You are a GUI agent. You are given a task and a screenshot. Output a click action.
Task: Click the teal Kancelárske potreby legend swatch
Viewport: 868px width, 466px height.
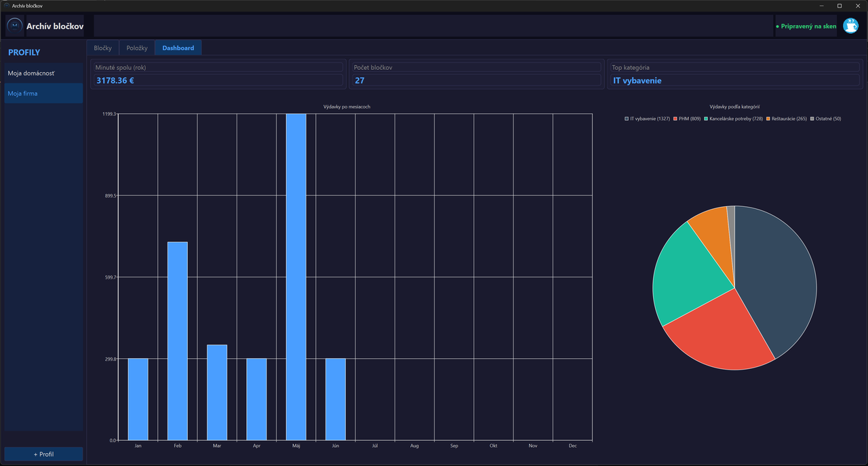(x=707, y=119)
